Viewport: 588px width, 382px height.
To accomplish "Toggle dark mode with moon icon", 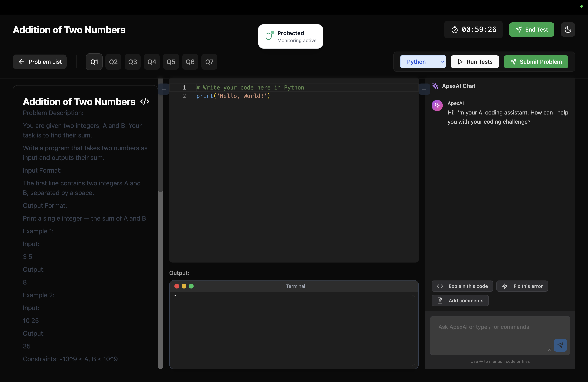I will (x=568, y=30).
